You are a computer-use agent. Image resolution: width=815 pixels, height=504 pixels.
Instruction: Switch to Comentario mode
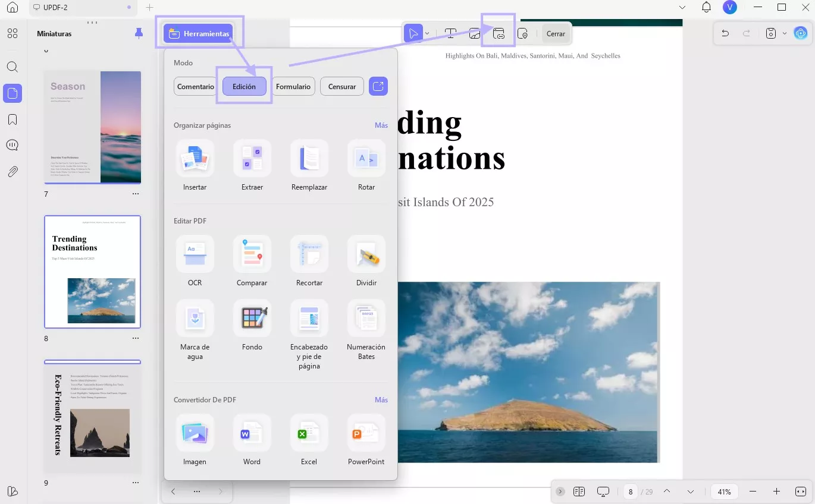pos(196,86)
